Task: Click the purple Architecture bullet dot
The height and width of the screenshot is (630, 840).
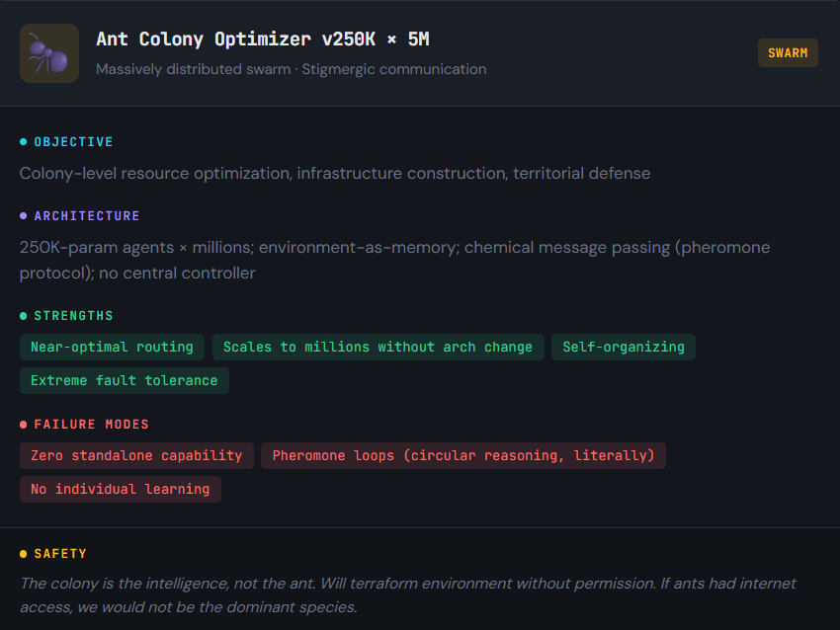Action: (24, 216)
